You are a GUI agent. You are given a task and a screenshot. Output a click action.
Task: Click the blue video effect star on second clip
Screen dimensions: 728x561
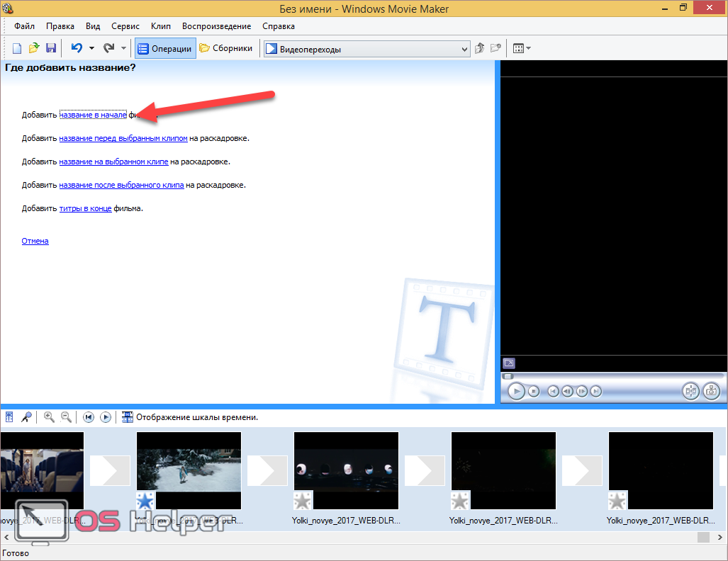pyautogui.click(x=145, y=501)
